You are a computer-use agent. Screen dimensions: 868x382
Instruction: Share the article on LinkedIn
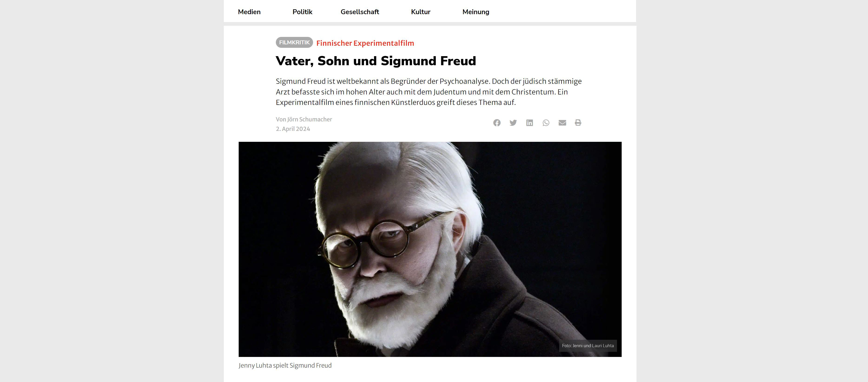click(529, 123)
